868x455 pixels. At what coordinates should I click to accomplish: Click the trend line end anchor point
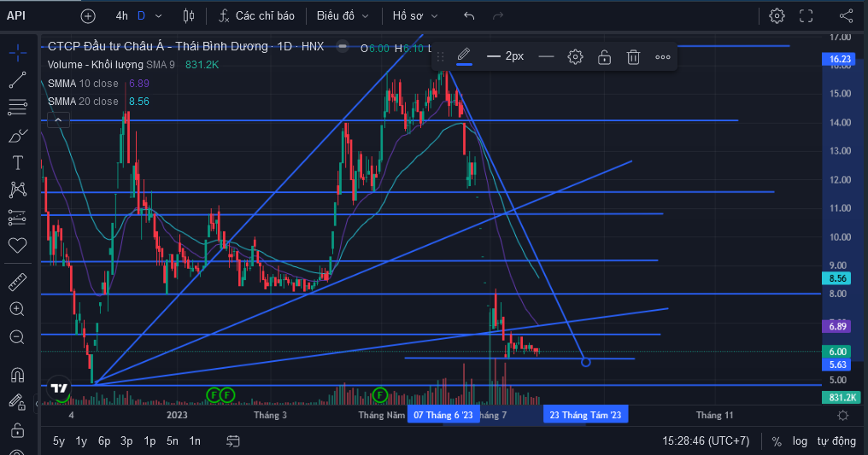point(586,362)
